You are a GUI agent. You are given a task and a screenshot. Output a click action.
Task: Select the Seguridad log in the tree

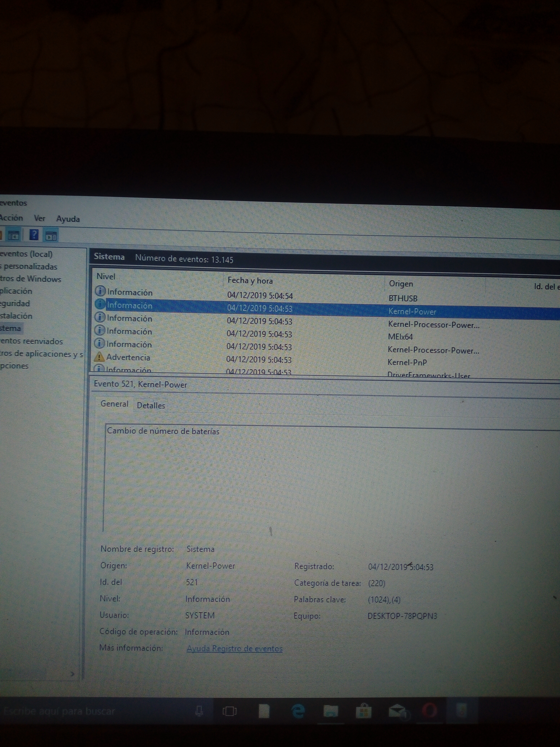15,303
